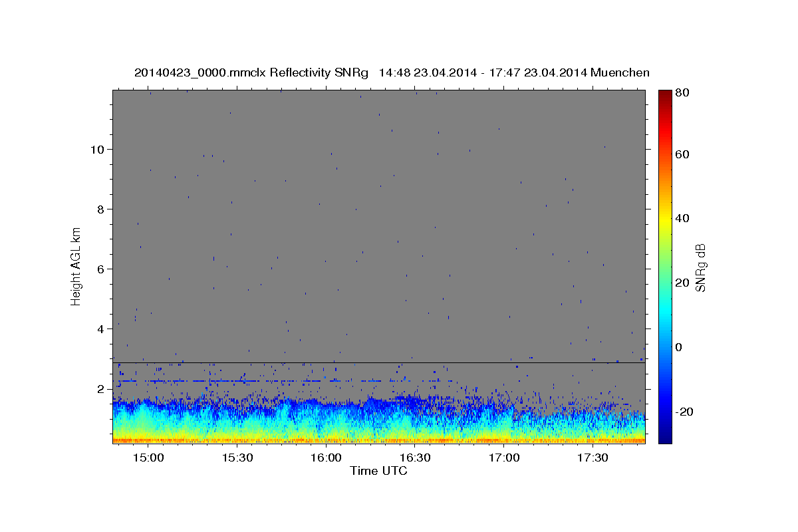The image size is (798, 532).
Task: Click the 15:00 time tick label
Action: coord(148,458)
